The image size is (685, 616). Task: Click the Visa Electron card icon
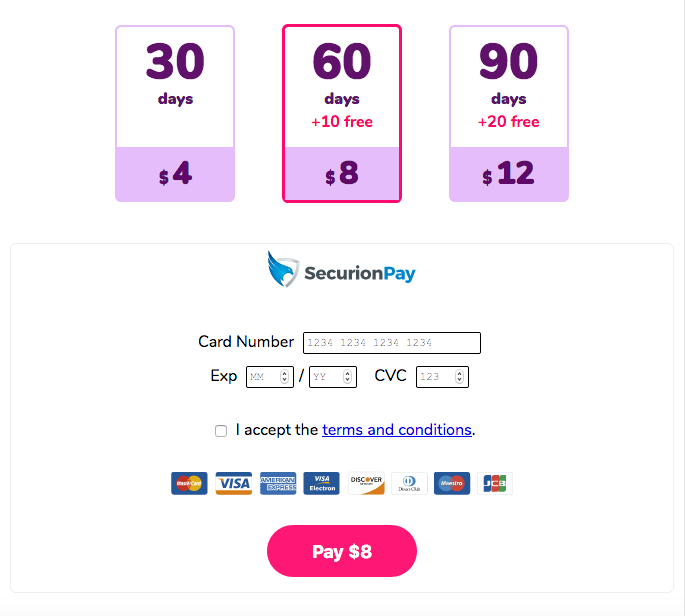(322, 484)
